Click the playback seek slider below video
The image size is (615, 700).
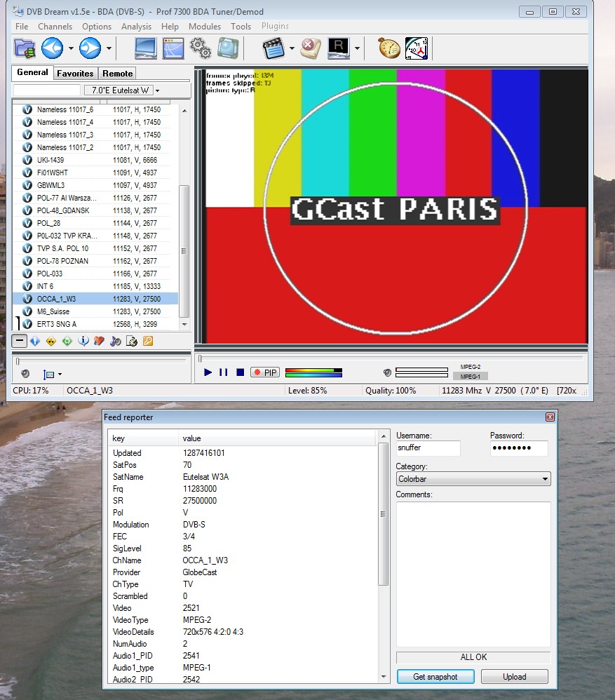tap(391, 358)
